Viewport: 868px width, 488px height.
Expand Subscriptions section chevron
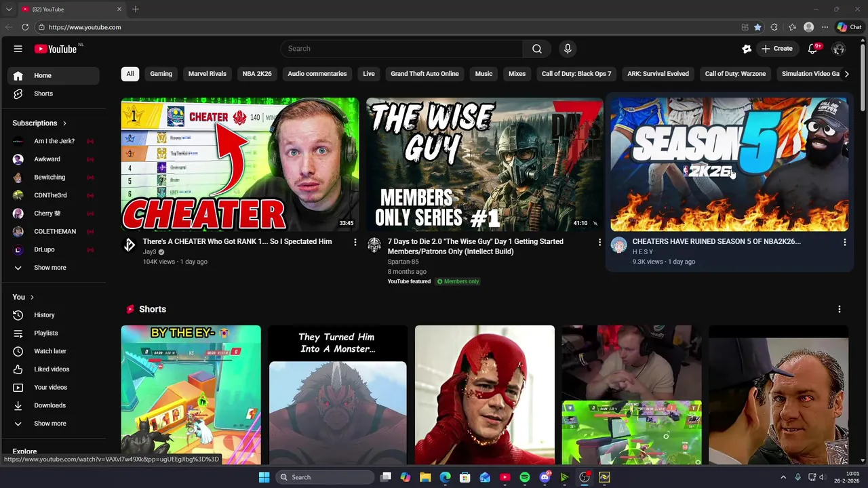pos(64,123)
